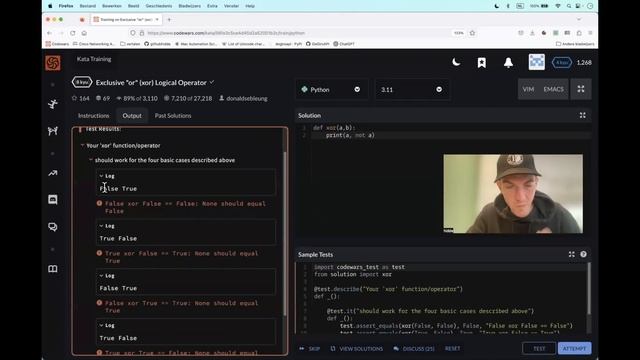Click VIEW SOLUTIONS button
The image size is (640, 360).
(357, 349)
